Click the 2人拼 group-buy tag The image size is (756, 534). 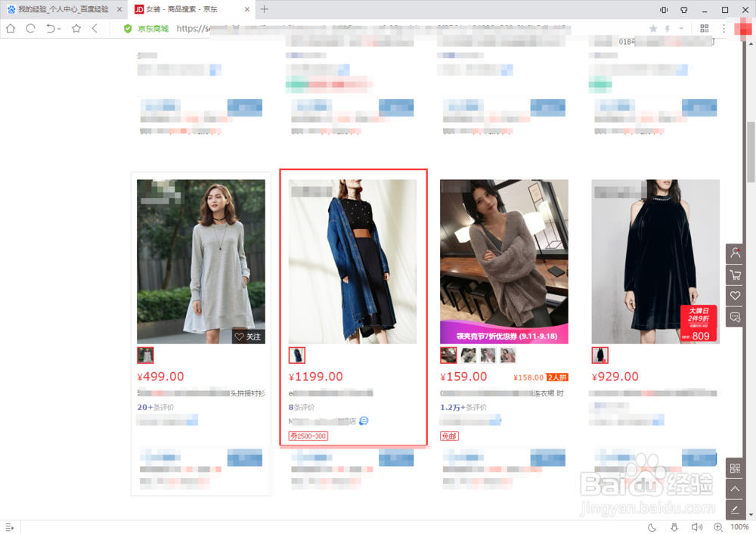tap(557, 377)
